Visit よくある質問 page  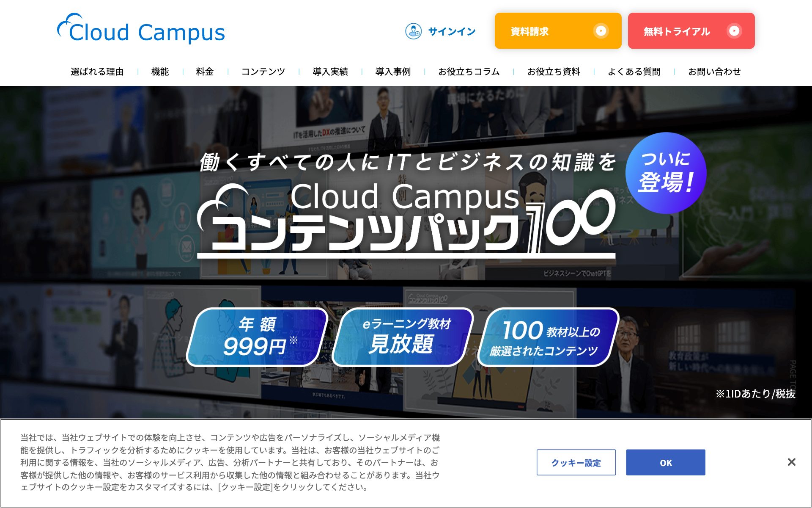point(634,72)
